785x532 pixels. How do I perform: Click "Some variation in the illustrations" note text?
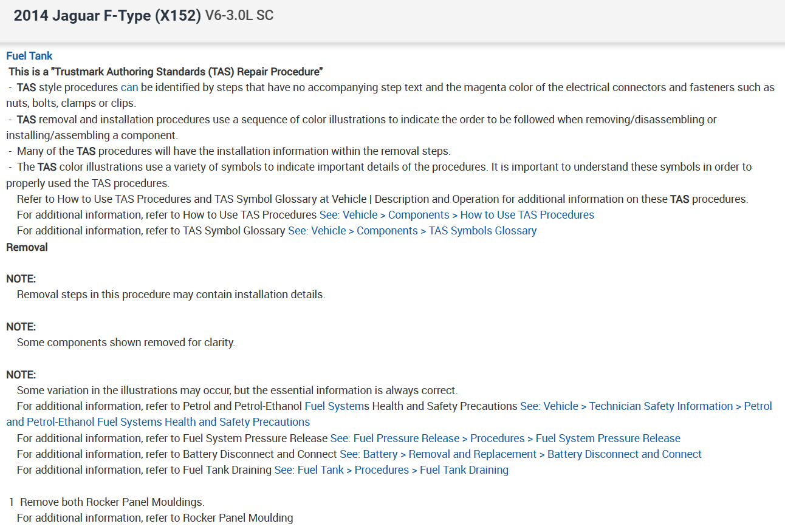coord(237,390)
